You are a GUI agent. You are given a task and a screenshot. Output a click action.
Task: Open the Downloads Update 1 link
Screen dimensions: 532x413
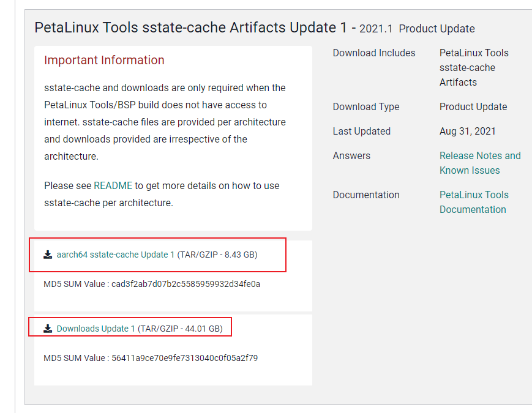coord(96,329)
